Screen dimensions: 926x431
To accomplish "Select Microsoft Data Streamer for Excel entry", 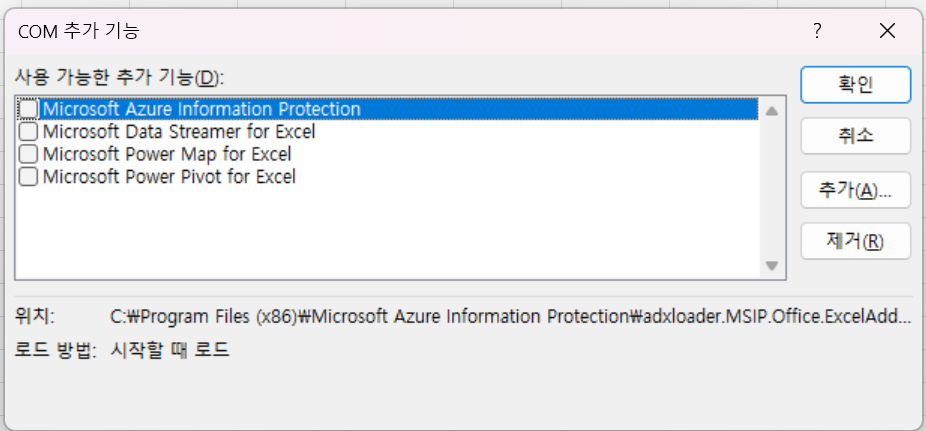I will click(179, 131).
